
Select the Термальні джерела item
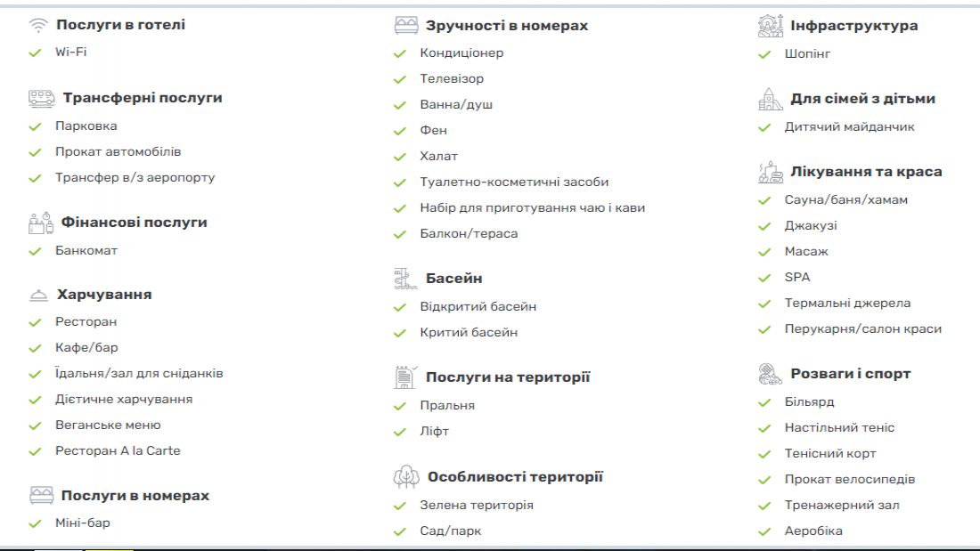tap(847, 303)
